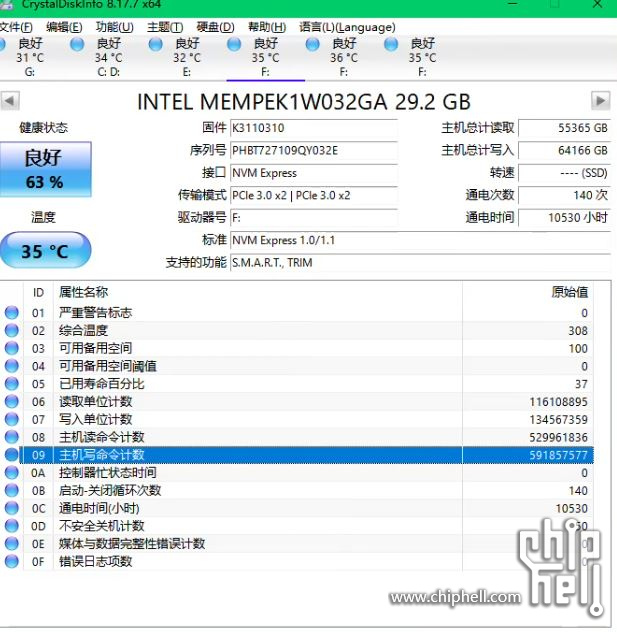Viewport: 617px width, 632px height.
Task: Open the 硬盘(D) menu
Action: [x=215, y=27]
